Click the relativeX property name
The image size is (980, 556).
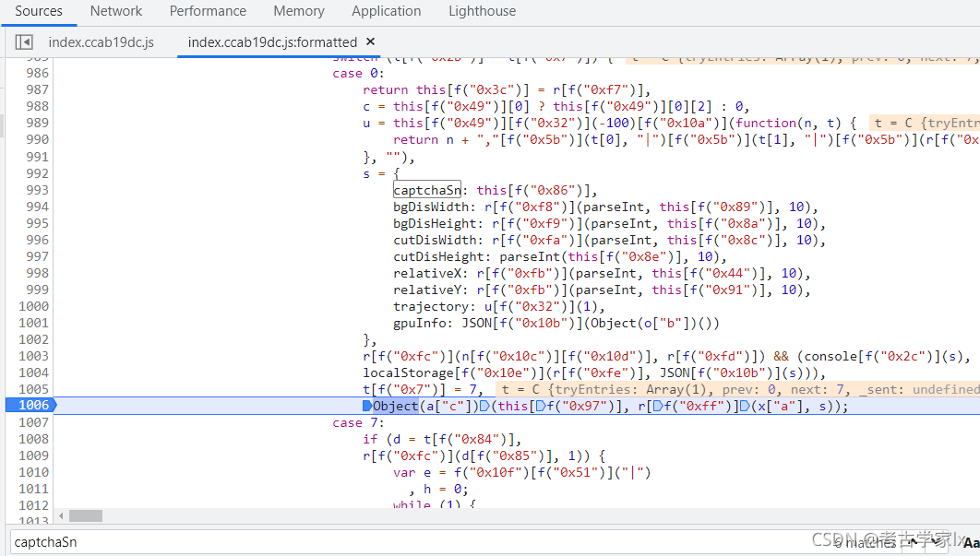click(427, 273)
